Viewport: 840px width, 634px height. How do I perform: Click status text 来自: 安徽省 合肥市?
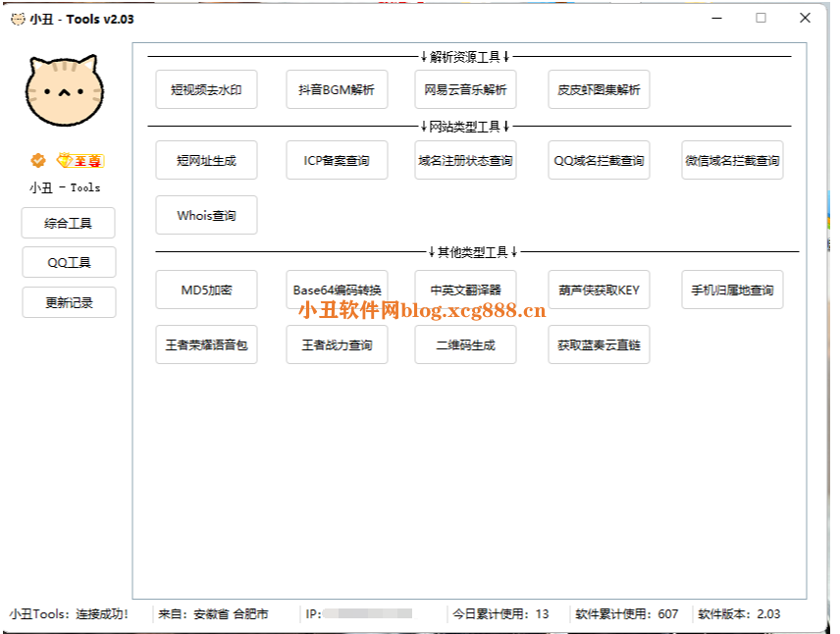coord(213,614)
